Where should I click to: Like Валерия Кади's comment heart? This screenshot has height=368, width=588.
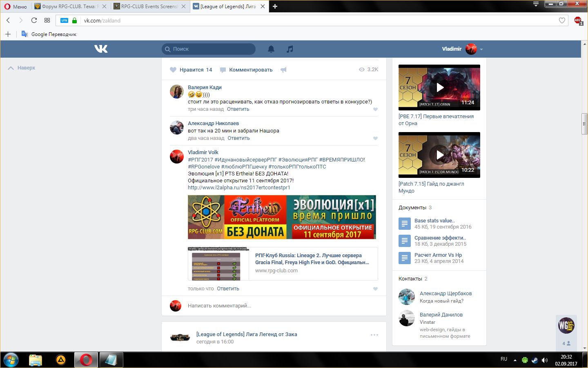[x=375, y=109]
